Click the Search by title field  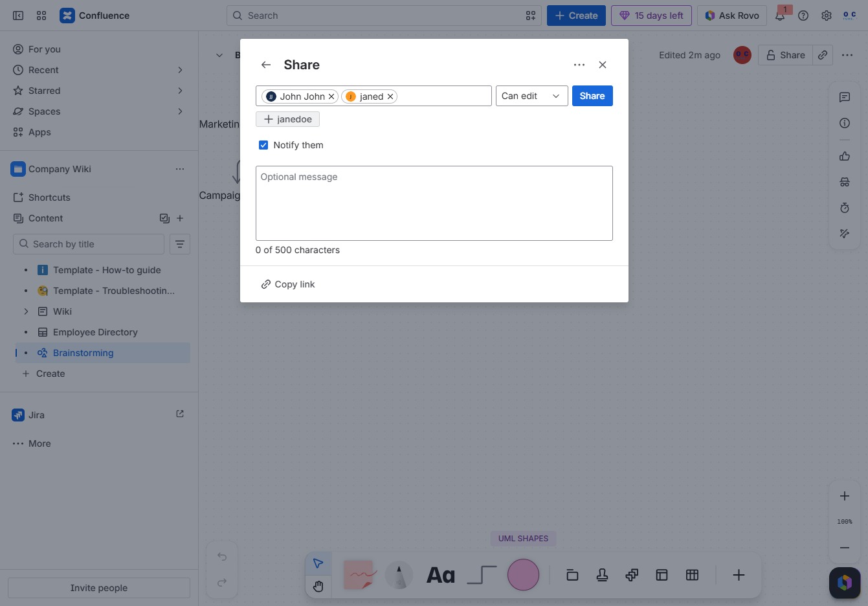89,244
